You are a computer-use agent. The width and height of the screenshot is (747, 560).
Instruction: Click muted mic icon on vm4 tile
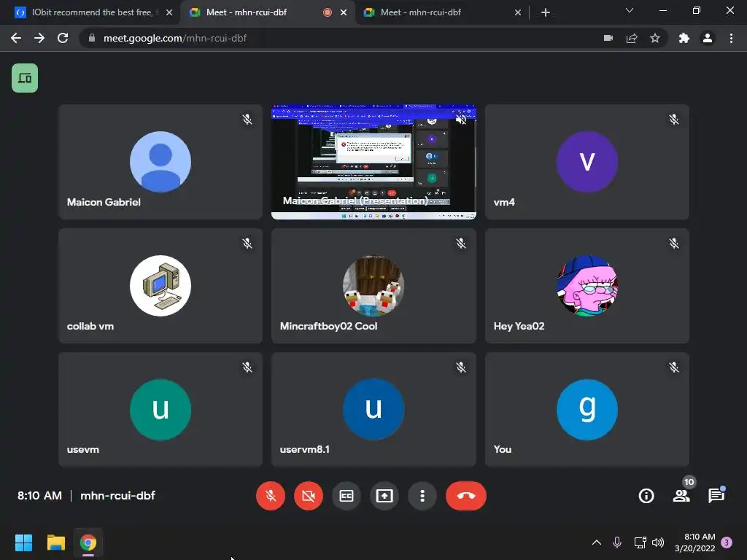674,119
